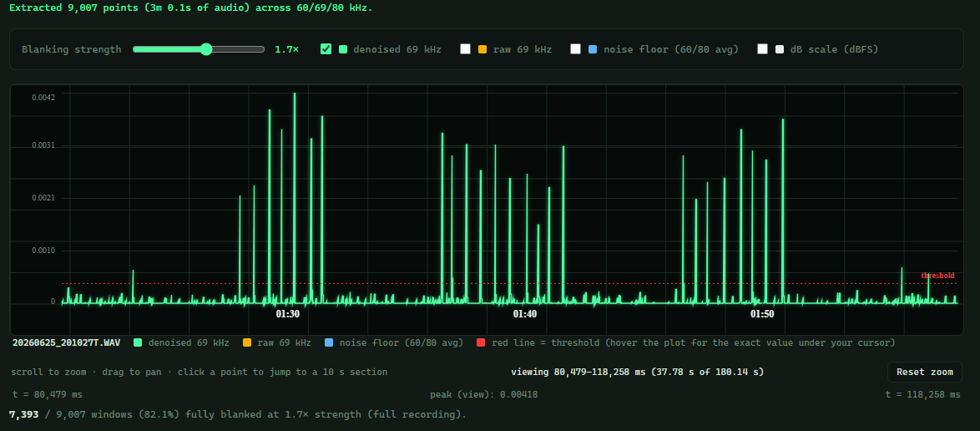Click the 01:50 time axis label
This screenshot has height=431, width=980.
point(762,314)
